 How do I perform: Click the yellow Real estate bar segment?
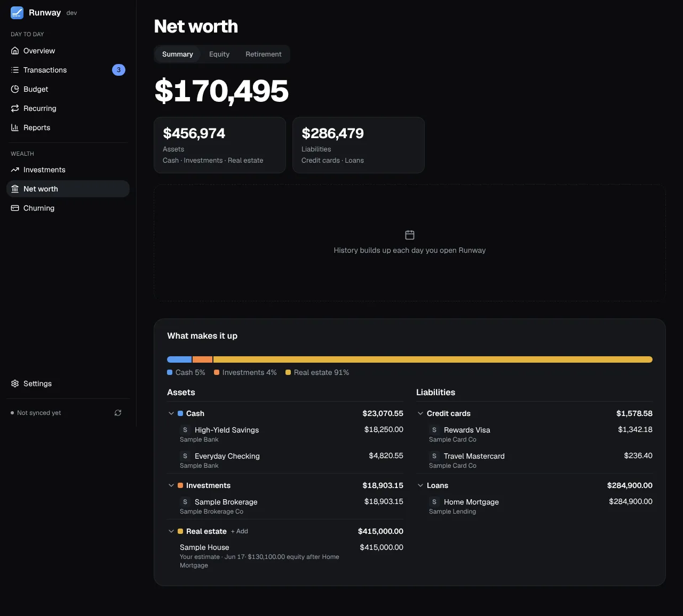(x=433, y=359)
